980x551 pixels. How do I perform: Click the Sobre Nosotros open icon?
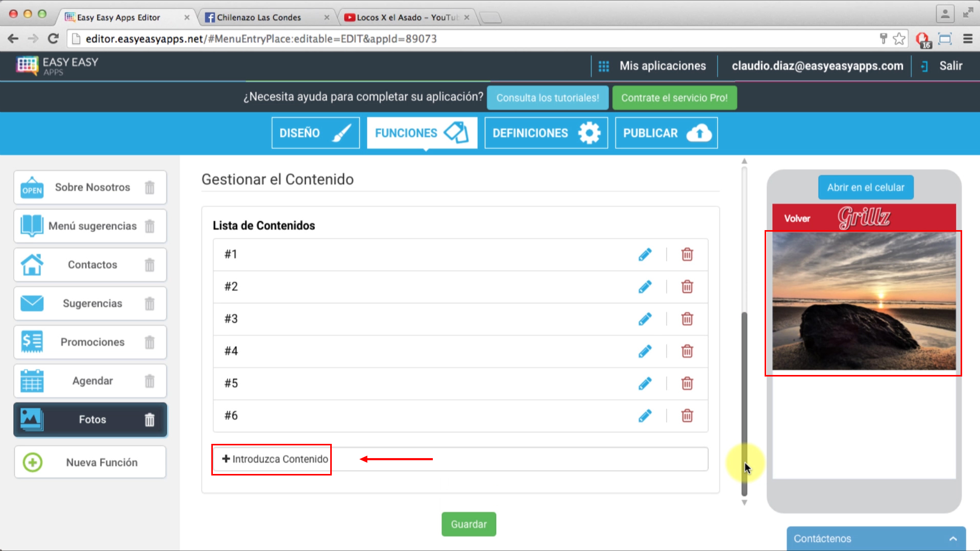(32, 187)
